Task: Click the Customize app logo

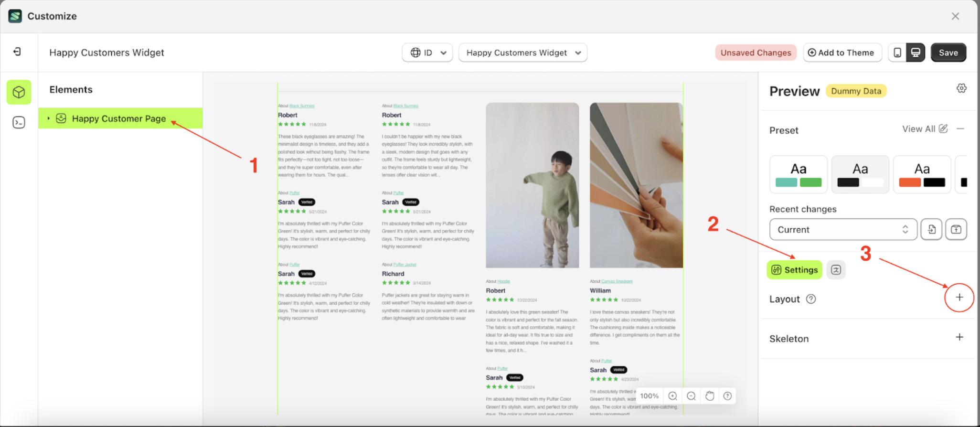Action: tap(15, 16)
